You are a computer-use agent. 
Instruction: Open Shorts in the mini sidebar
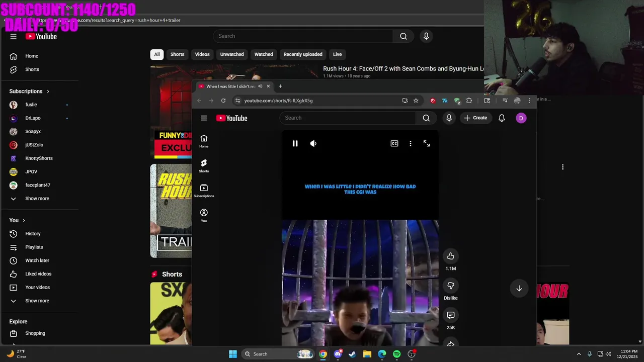(204, 166)
